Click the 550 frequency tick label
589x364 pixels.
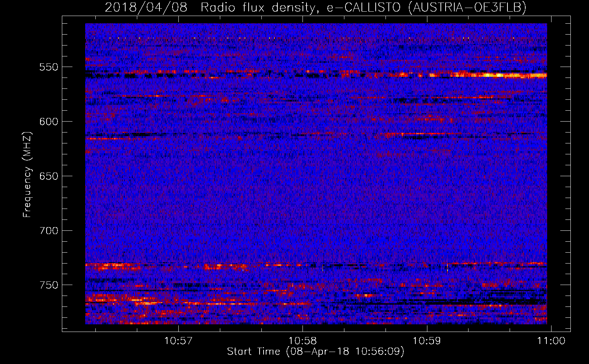click(x=49, y=67)
